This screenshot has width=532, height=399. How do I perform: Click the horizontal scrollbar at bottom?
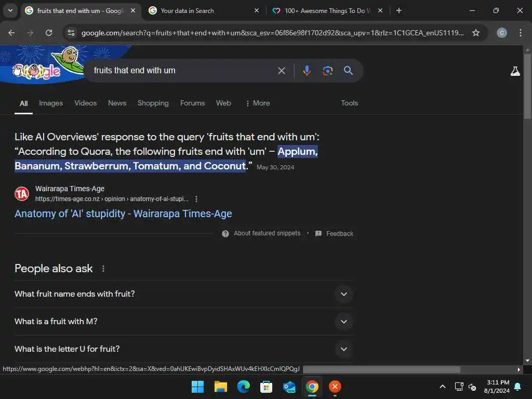click(381, 369)
